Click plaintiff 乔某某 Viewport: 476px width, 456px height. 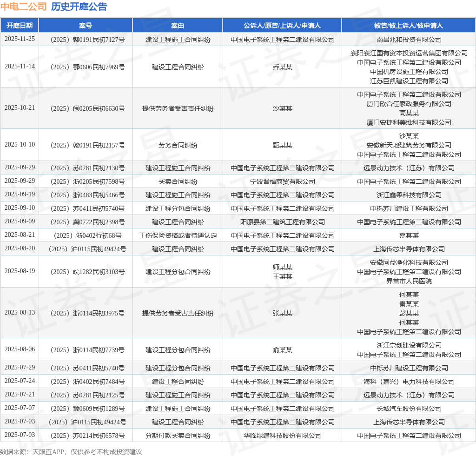282,67
